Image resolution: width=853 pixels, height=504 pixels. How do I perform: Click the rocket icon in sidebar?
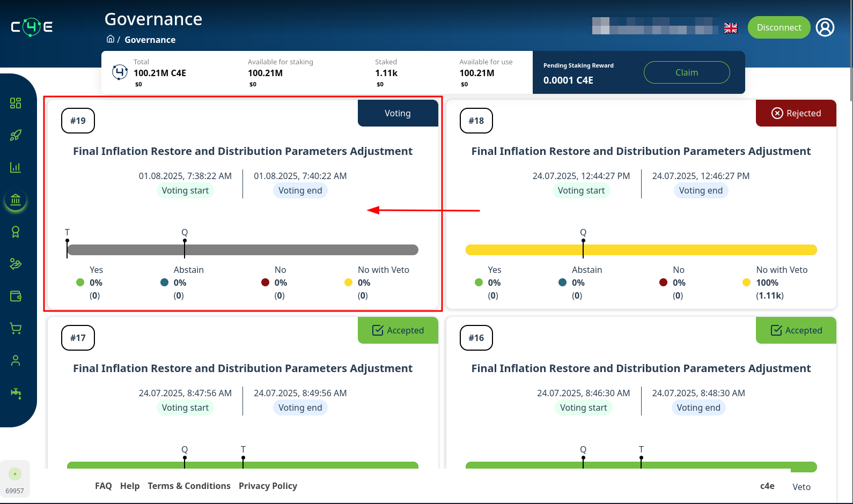point(16,135)
